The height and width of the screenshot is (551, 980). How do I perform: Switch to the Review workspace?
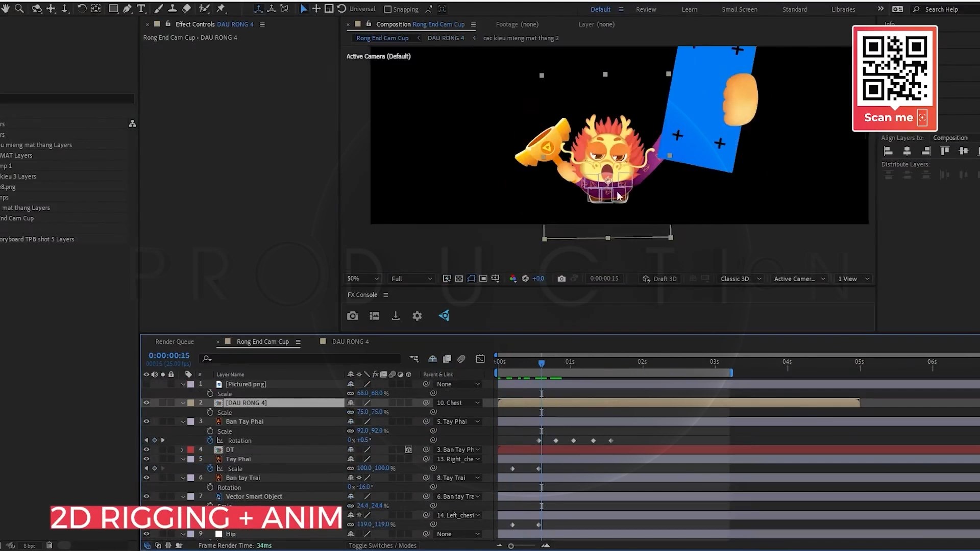[646, 9]
